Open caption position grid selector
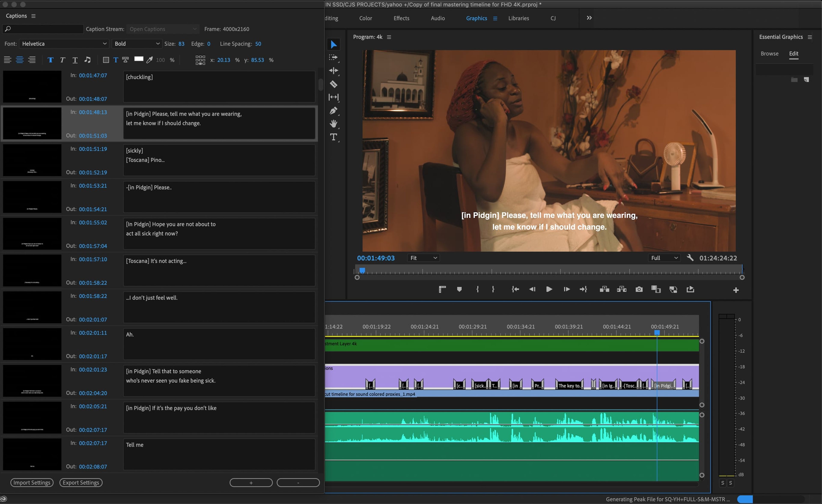The width and height of the screenshot is (822, 504). click(x=200, y=60)
